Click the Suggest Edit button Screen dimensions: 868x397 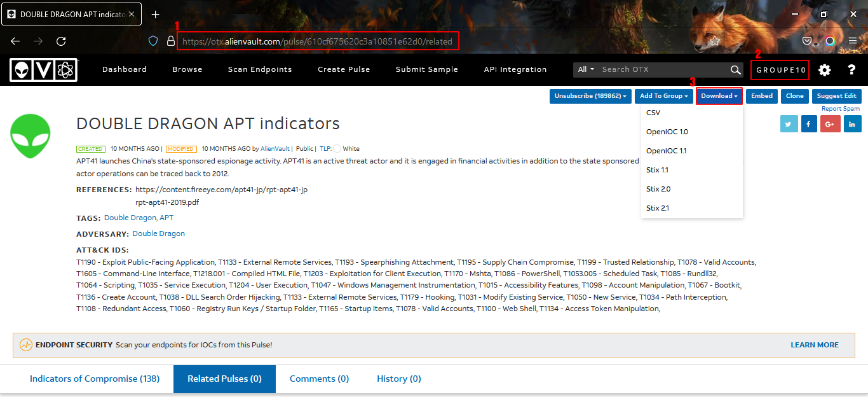point(836,96)
